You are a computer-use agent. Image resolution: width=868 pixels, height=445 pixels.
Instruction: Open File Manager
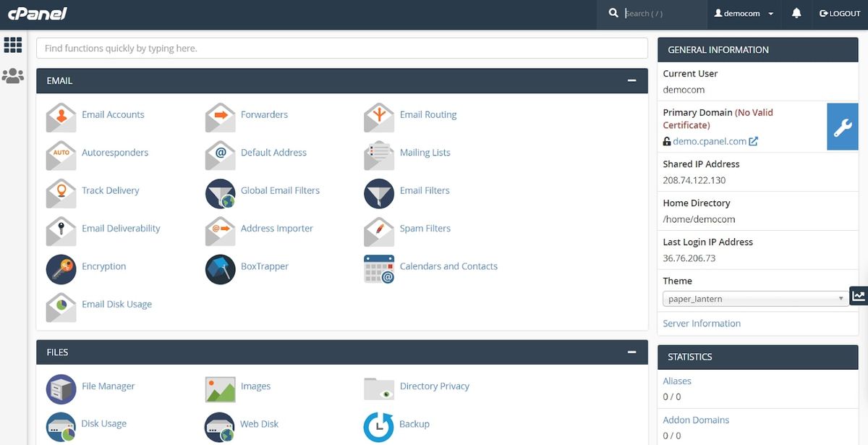(x=108, y=386)
